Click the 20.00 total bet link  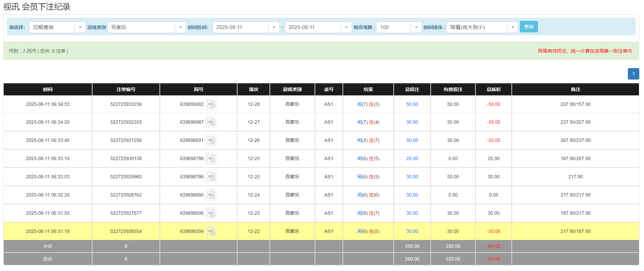pyautogui.click(x=412, y=159)
